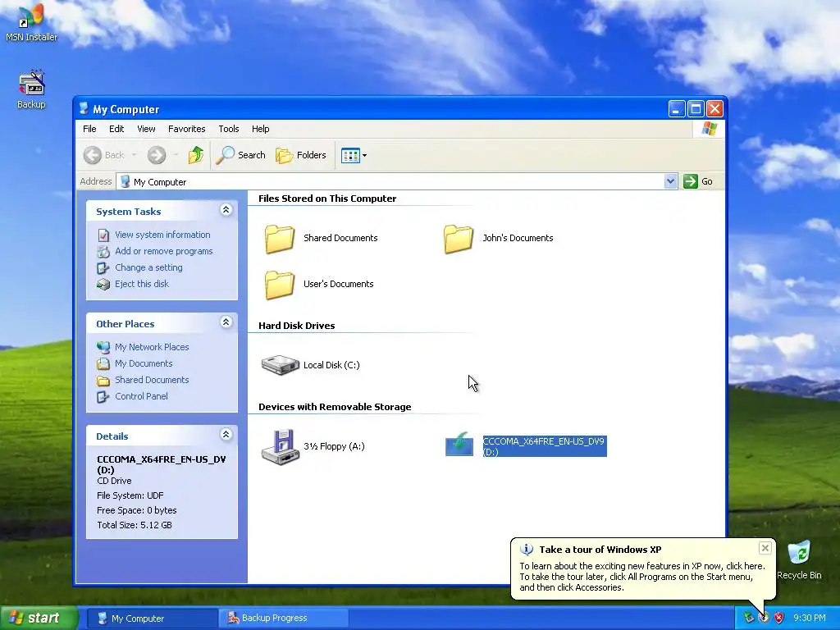Click the Files Stored on This Computer heading
Image resolution: width=840 pixels, height=630 pixels.
tap(327, 199)
